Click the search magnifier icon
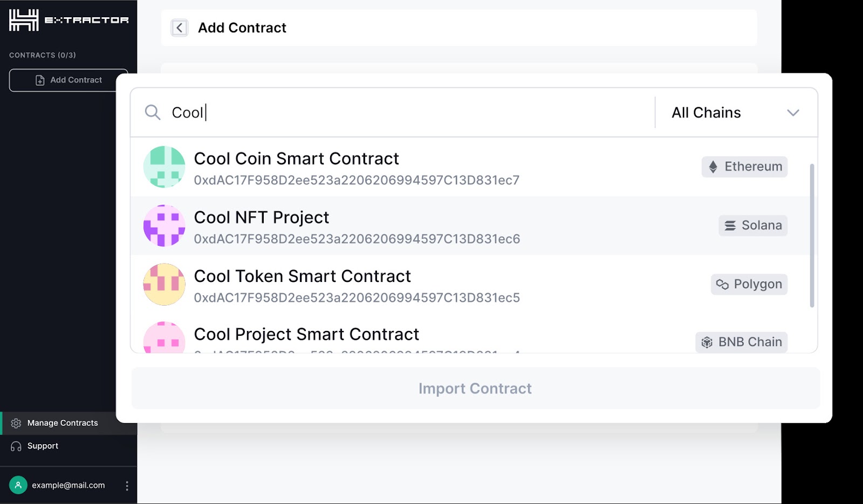Screen dimensions: 863x504 153,112
